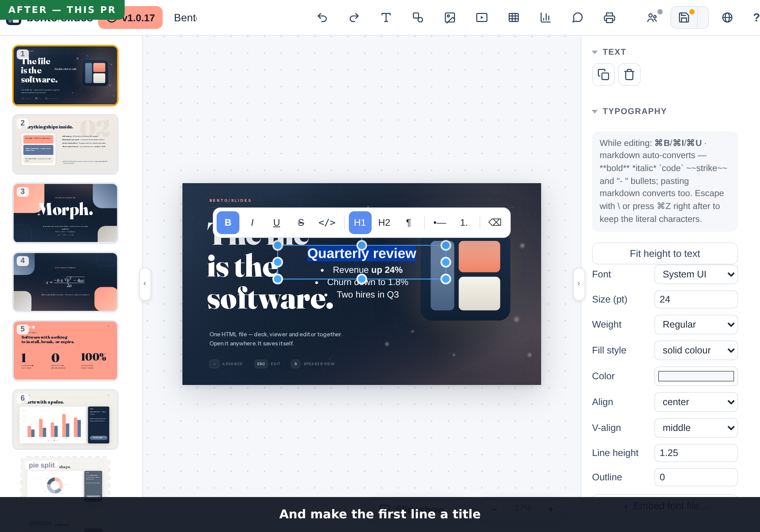
Task: Clear formatting with eraser icon
Action: pyautogui.click(x=495, y=223)
